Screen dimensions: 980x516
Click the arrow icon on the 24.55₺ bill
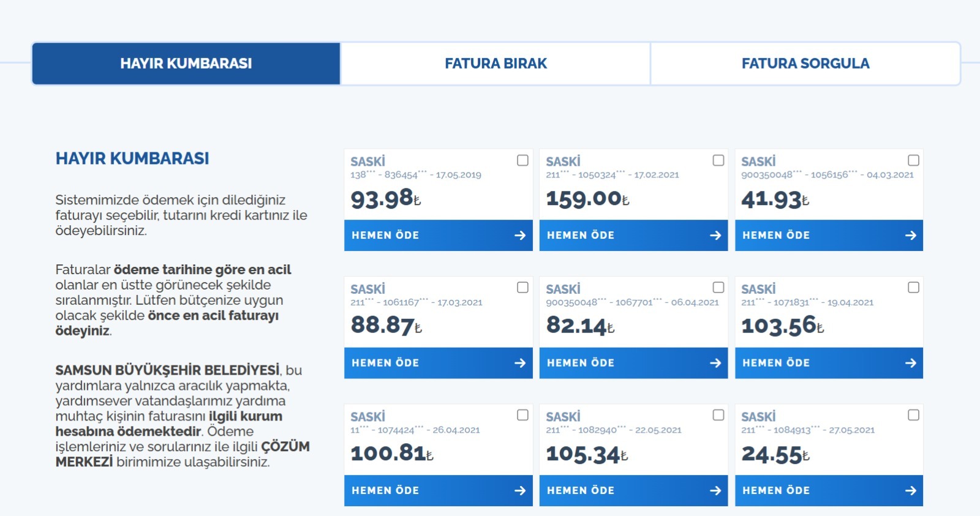tap(911, 490)
